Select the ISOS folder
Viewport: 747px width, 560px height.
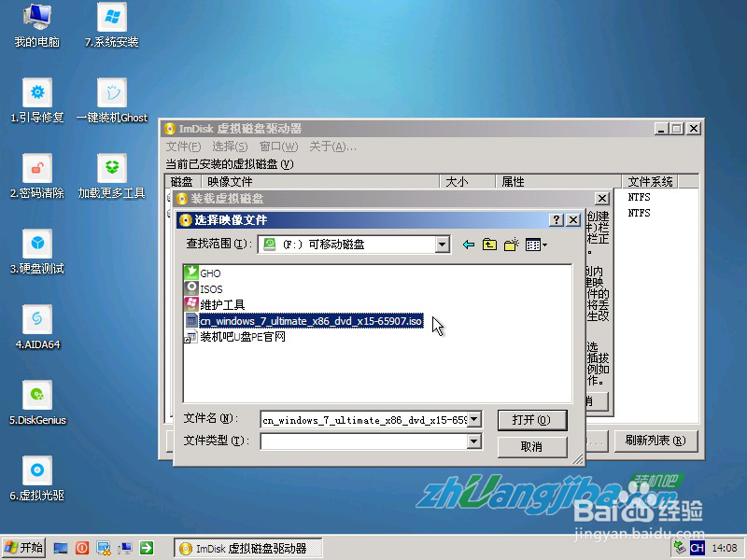[204, 288]
